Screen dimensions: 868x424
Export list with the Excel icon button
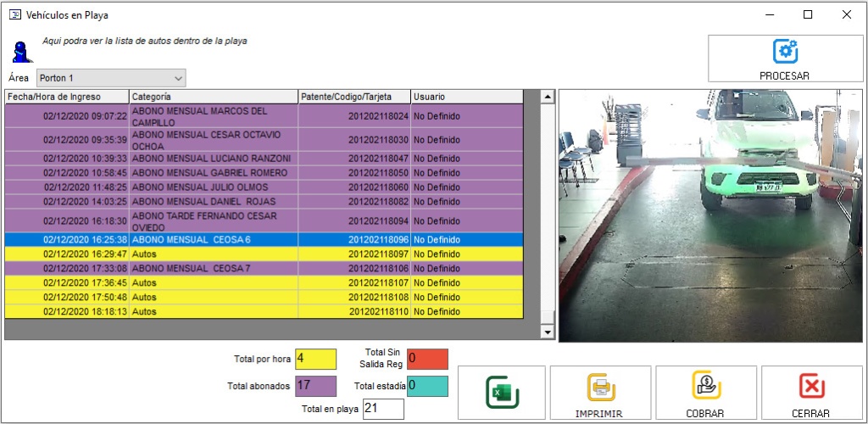coord(502,393)
